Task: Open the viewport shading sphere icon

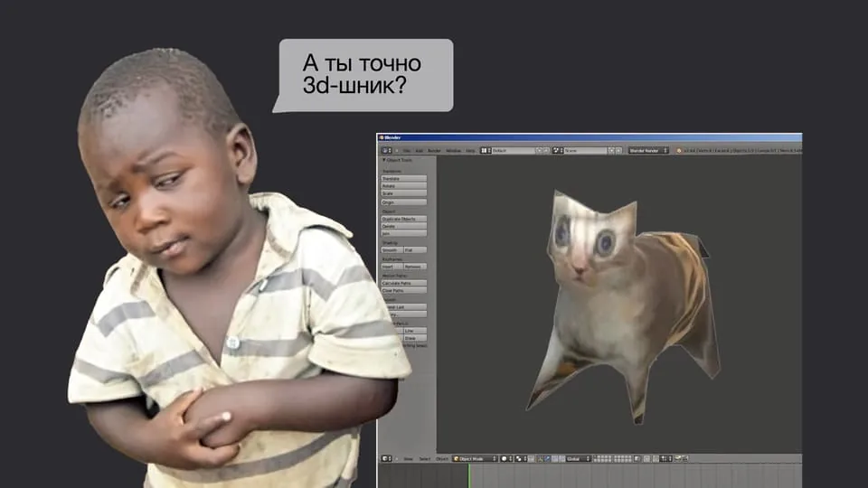Action: 505,459
